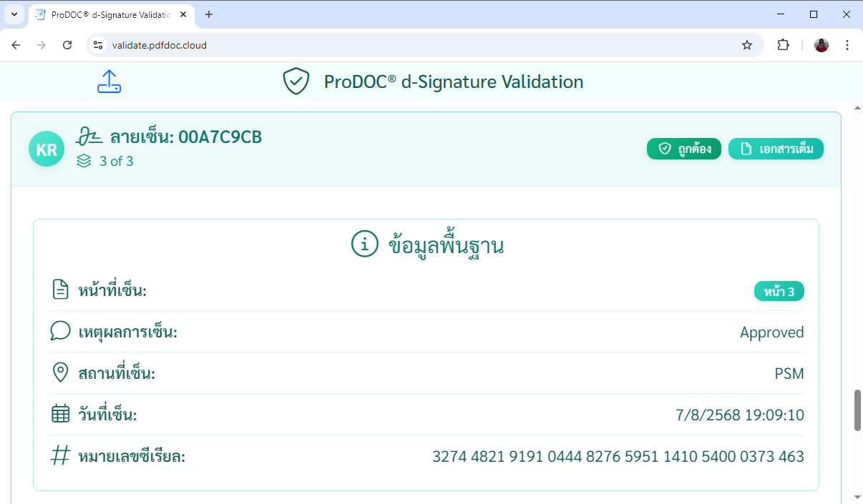Image resolution: width=863 pixels, height=504 pixels.
Task: Click the เหตุผลการเซ็น label
Action: 127,332
